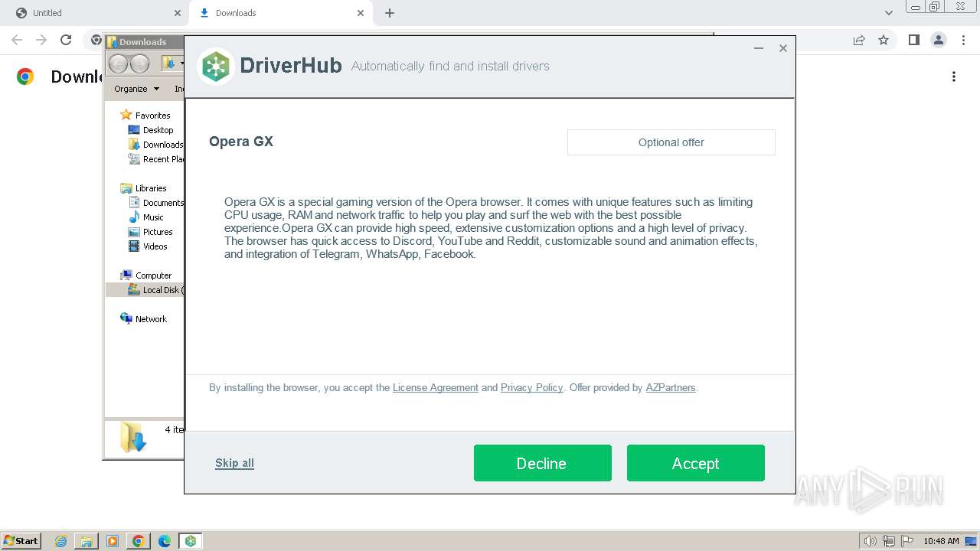
Task: Share this page from Chrome toolbar
Action: (x=859, y=40)
